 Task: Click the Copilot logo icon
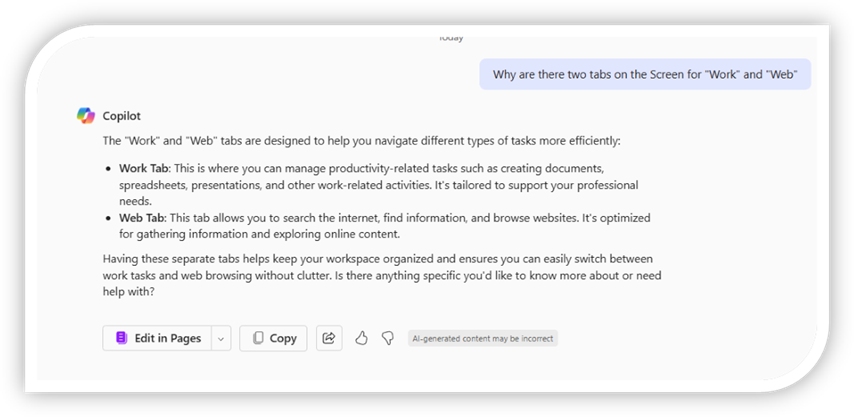[86, 115]
